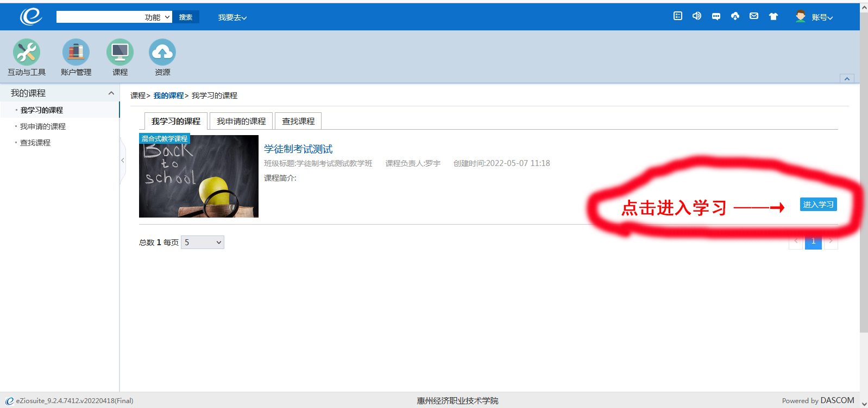The height and width of the screenshot is (408, 868).
Task: Collapse the left sidebar with the handle
Action: (123, 161)
